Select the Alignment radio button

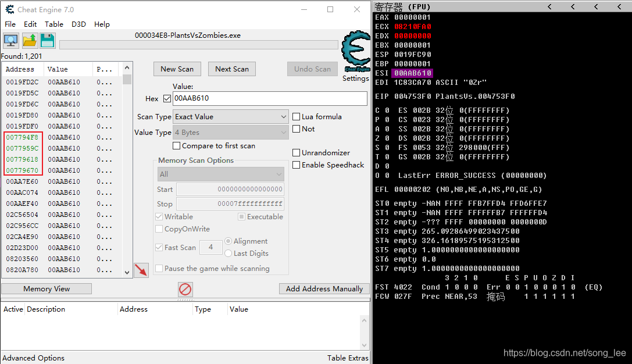(x=228, y=241)
